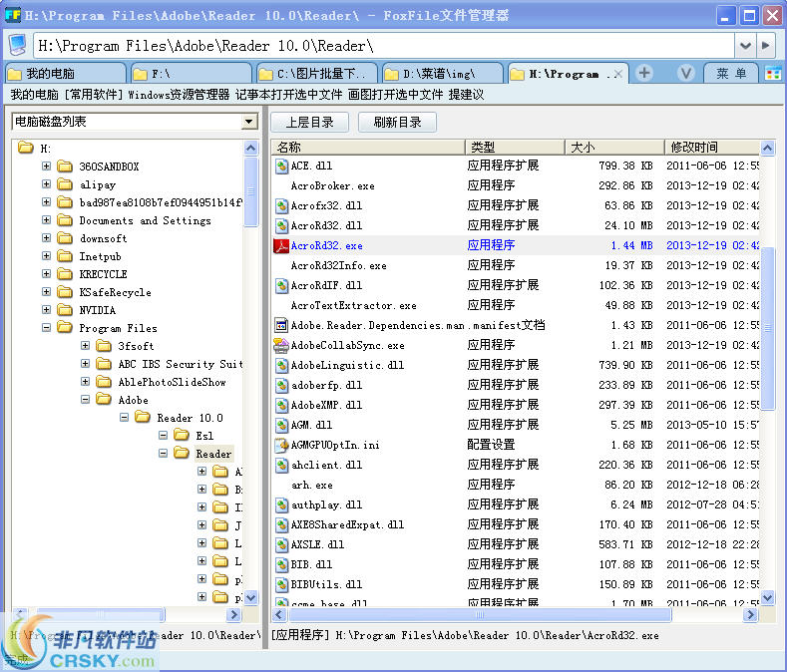Click the 刷新目录 button
The height and width of the screenshot is (672, 787).
tap(397, 122)
